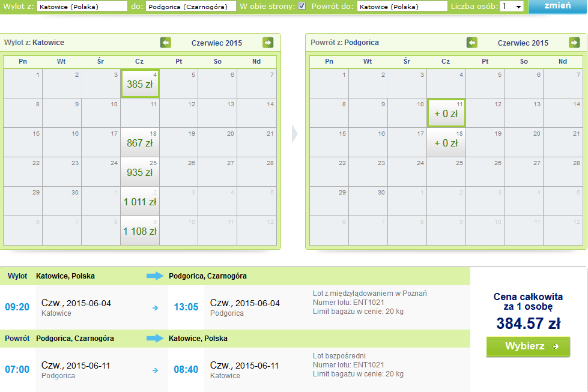Screen dimensions: 588x392
Task: Select departure July 2 for 1 011 zł
Action: [x=140, y=201]
